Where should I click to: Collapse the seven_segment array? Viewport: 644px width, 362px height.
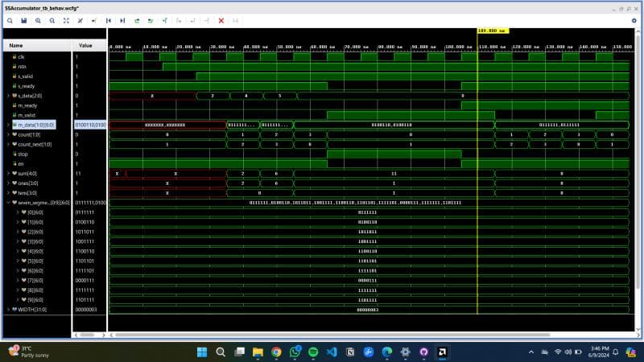click(8, 203)
